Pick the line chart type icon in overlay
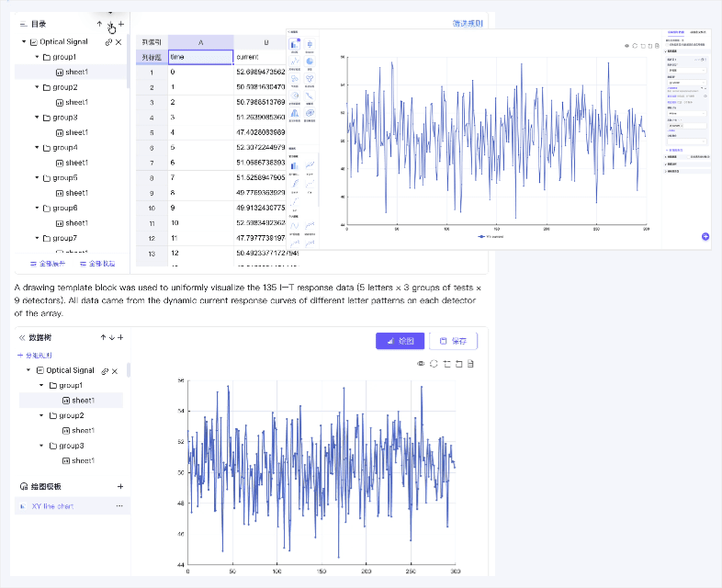Image resolution: width=722 pixels, height=588 pixels. point(294,62)
